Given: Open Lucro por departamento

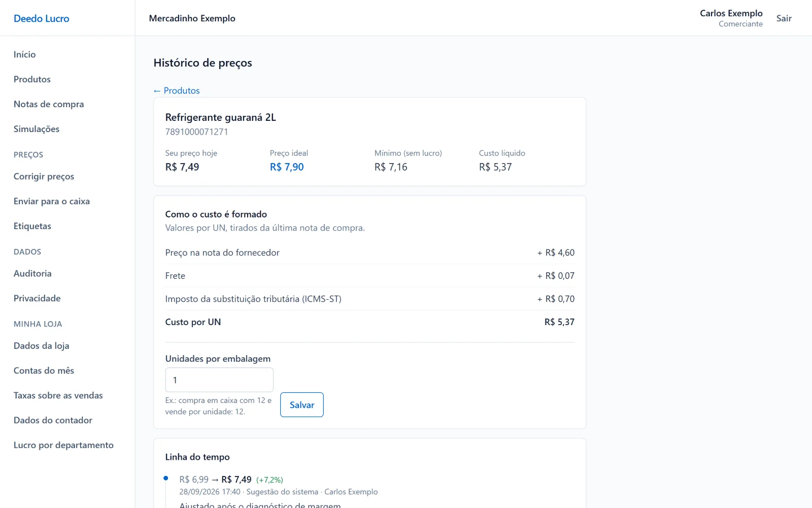Looking at the screenshot, I should (63, 445).
